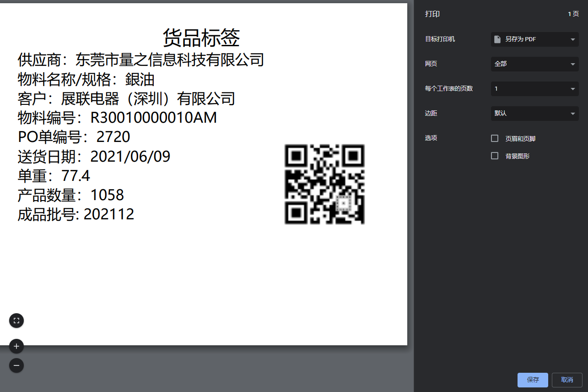Zoom out with the minus button

pyautogui.click(x=16, y=365)
